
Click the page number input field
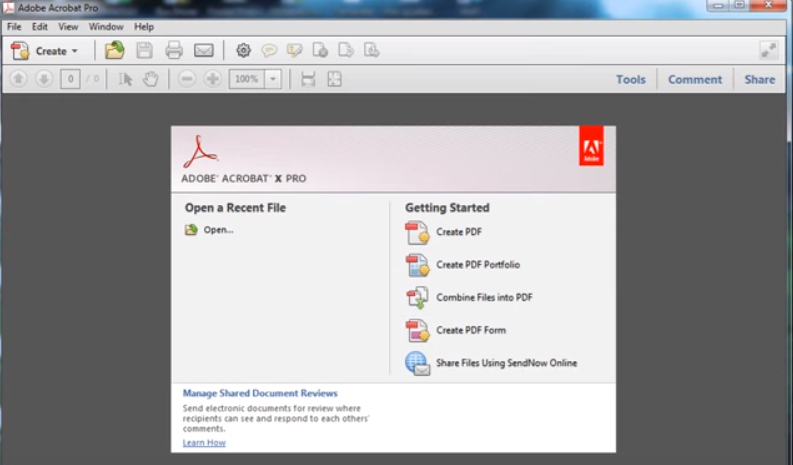[x=70, y=79]
